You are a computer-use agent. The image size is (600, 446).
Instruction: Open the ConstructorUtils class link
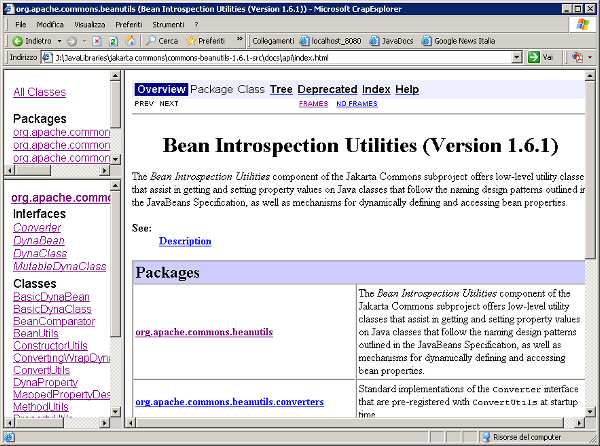50,346
